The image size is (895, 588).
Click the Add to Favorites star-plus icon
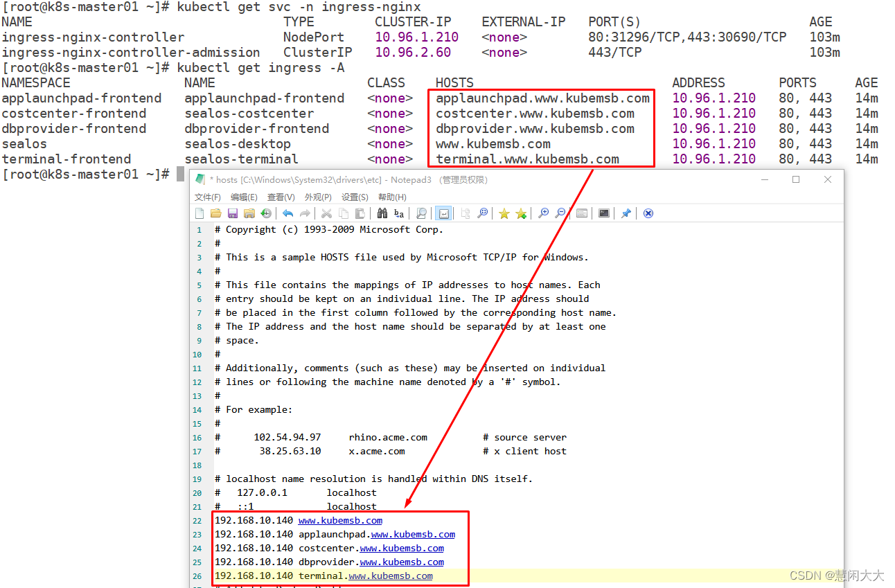click(520, 213)
